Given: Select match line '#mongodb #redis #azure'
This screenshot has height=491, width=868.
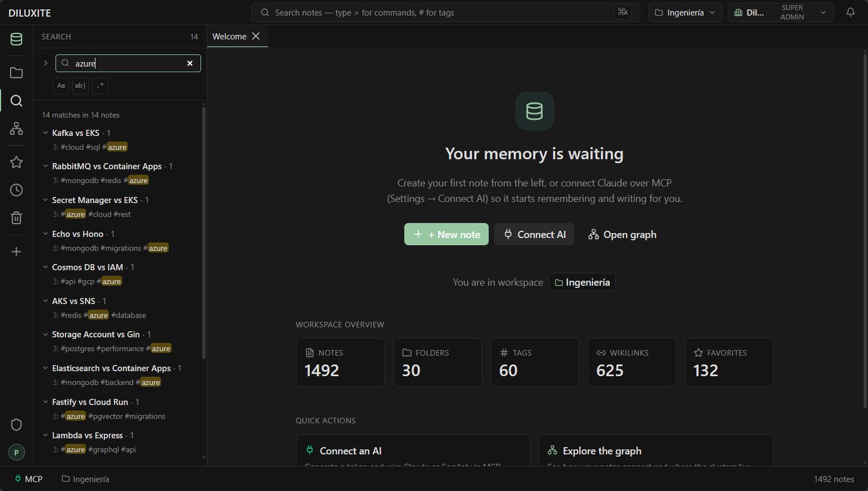Looking at the screenshot, I should [100, 180].
